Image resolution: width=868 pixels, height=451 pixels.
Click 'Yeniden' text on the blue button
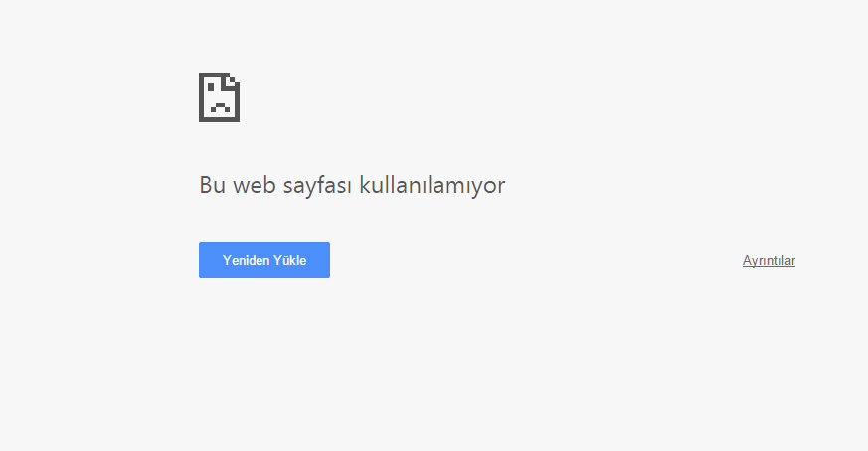(x=246, y=260)
